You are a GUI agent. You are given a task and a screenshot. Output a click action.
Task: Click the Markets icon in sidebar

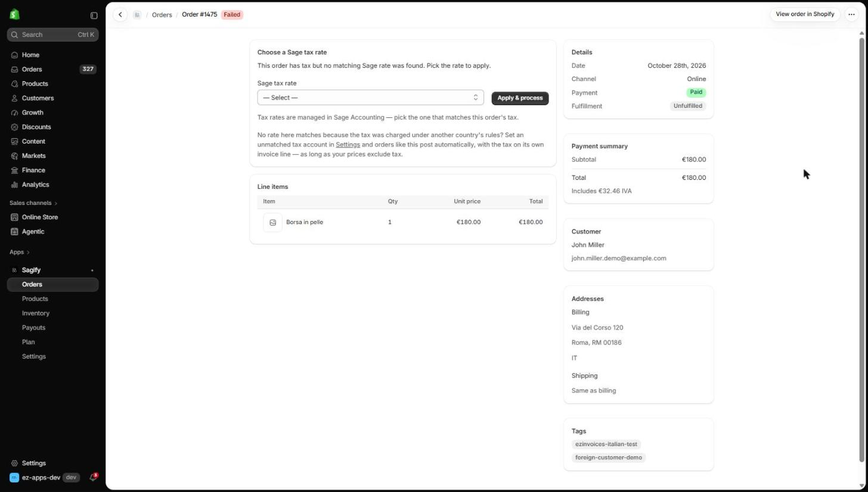tap(15, 156)
